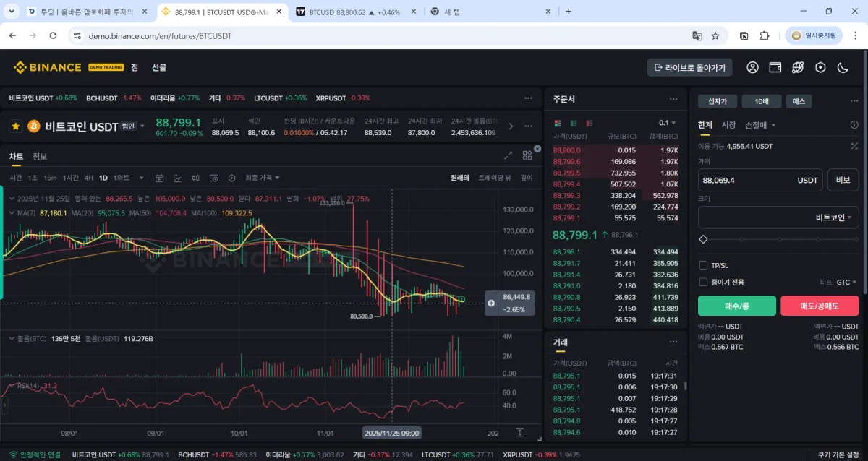Open order book 0.1 precision dropdown

tap(667, 123)
